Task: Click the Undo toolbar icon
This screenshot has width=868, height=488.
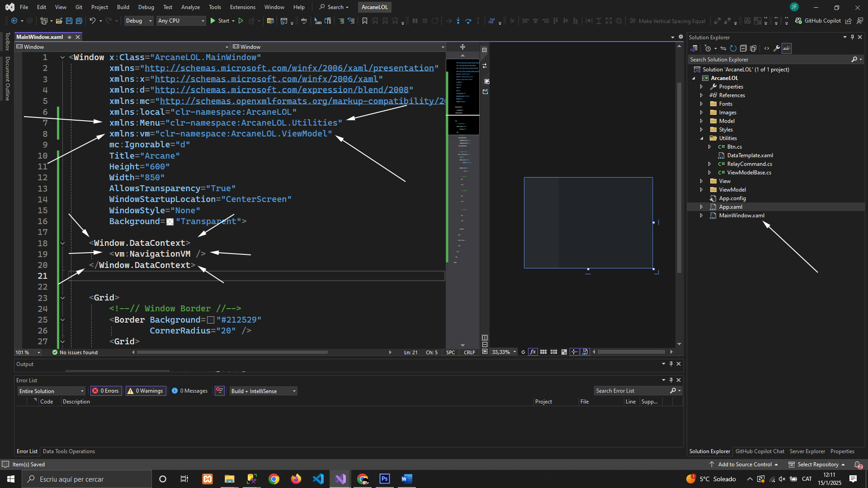Action: (92, 21)
